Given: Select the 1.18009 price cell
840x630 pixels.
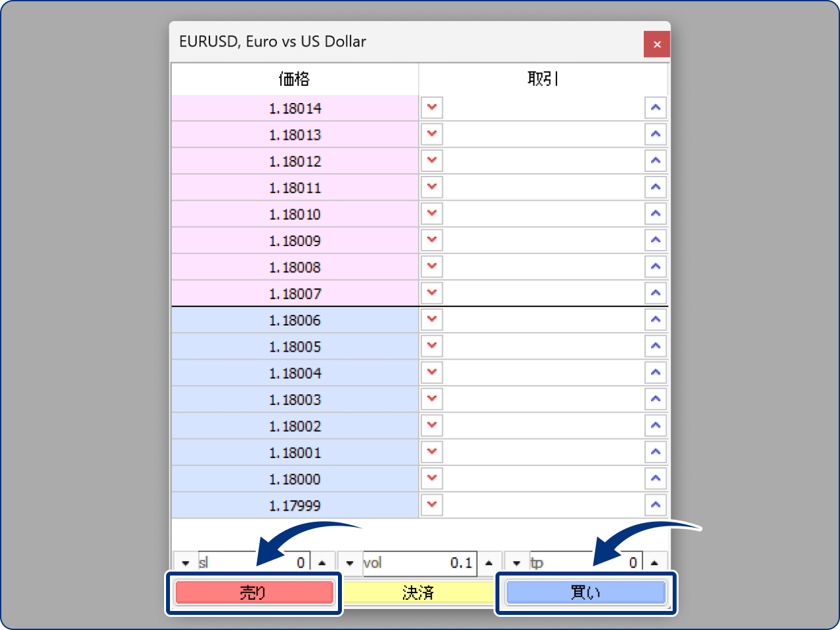Looking at the screenshot, I should (x=295, y=241).
